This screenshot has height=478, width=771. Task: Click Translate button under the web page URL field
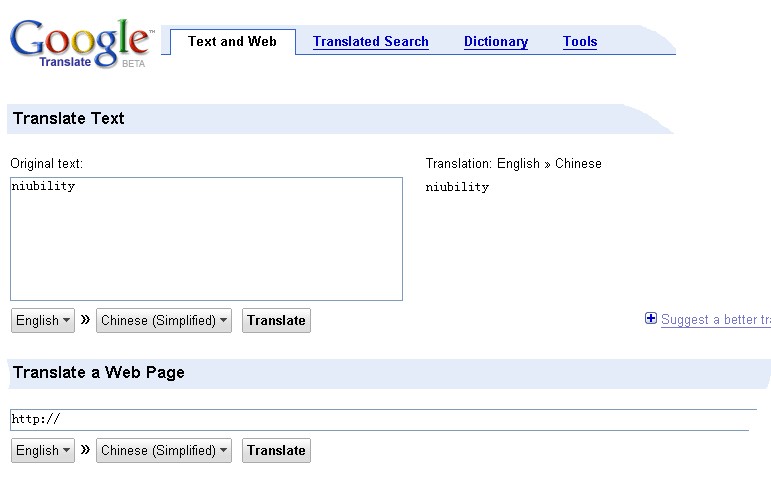coord(276,450)
